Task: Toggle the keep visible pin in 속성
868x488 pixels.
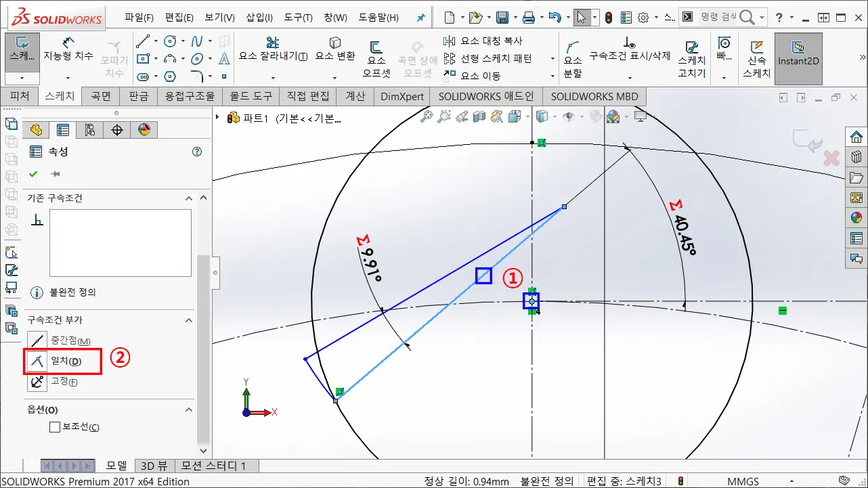Action: click(56, 174)
